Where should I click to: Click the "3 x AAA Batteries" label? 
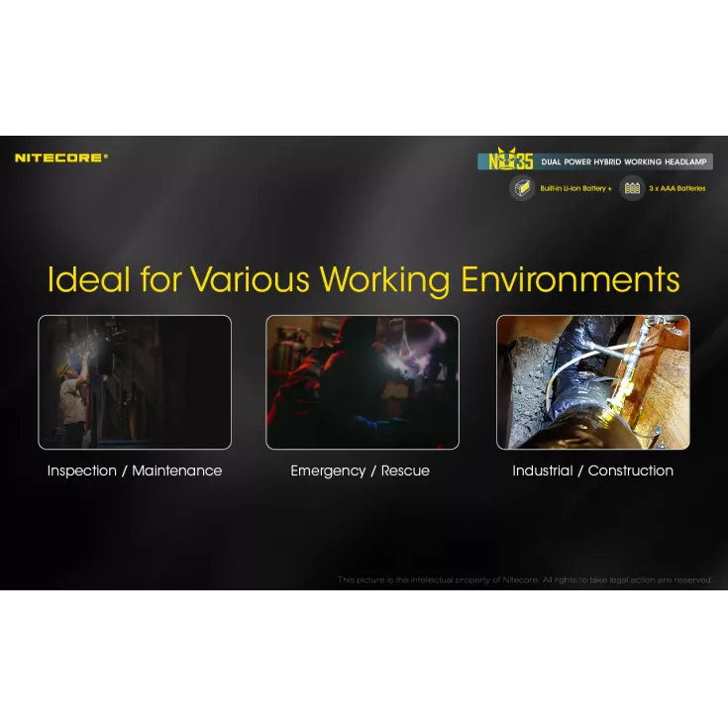tap(677, 188)
